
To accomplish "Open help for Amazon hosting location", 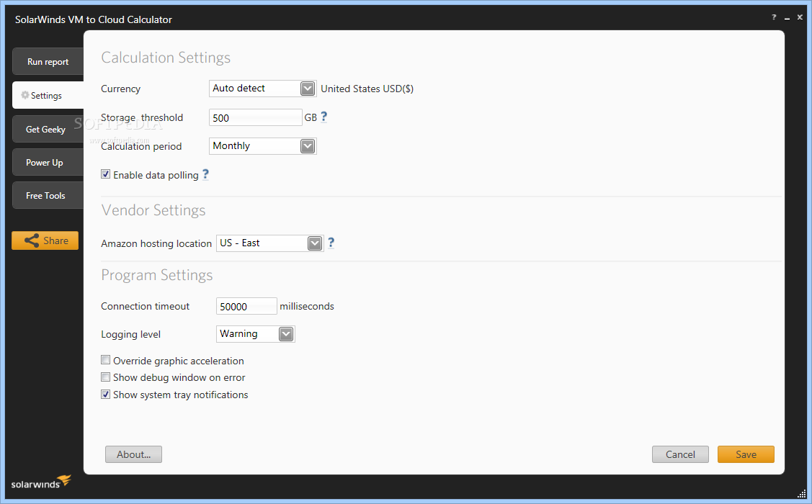I will pos(331,243).
